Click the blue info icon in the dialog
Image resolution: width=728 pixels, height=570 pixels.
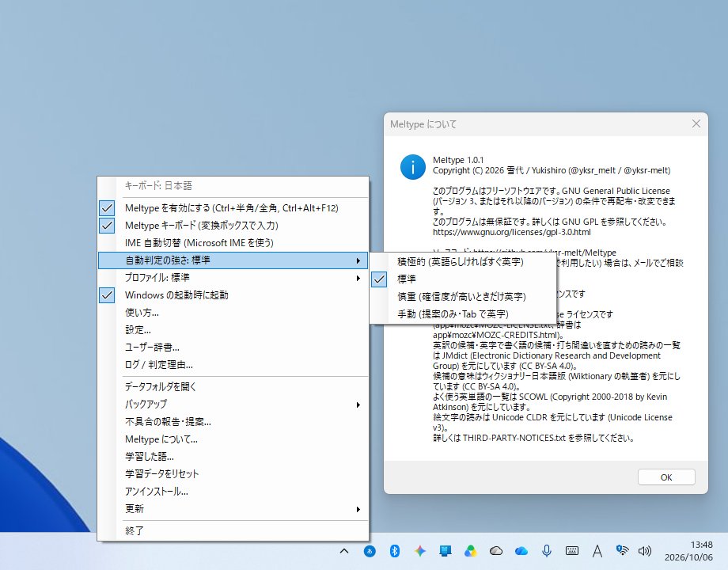click(413, 167)
